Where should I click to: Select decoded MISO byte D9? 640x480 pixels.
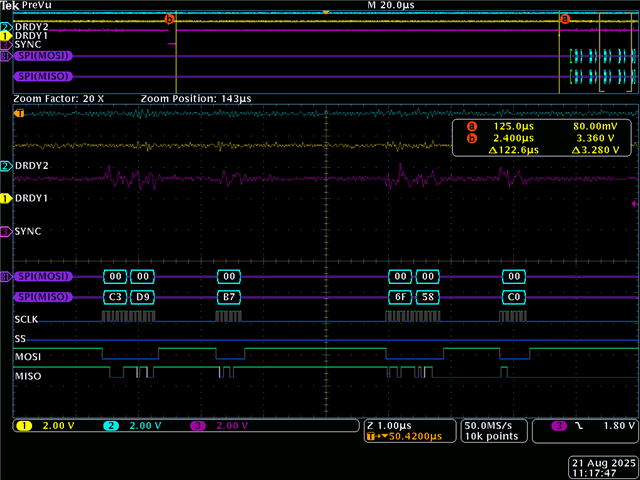coord(142,297)
